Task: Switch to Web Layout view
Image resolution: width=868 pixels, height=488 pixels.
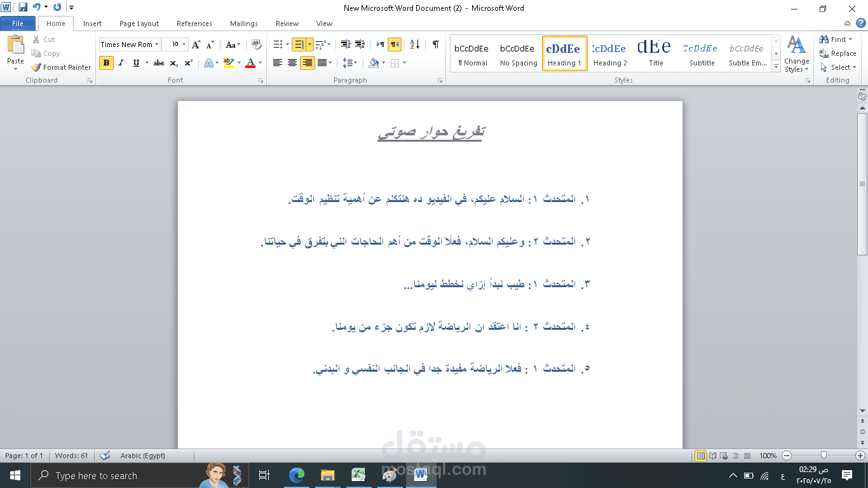Action: [724, 456]
